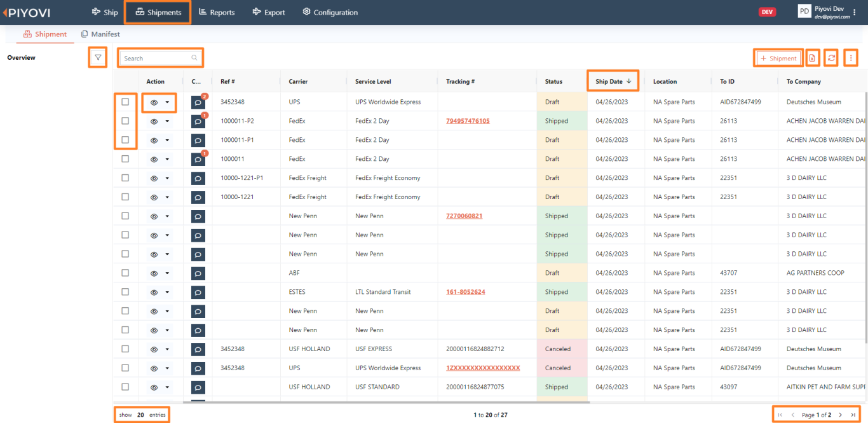Screen dimensions: 868x423
Task: Open tracking link 1ZXXXXXXXXXXXXXXXX
Action: click(x=483, y=368)
